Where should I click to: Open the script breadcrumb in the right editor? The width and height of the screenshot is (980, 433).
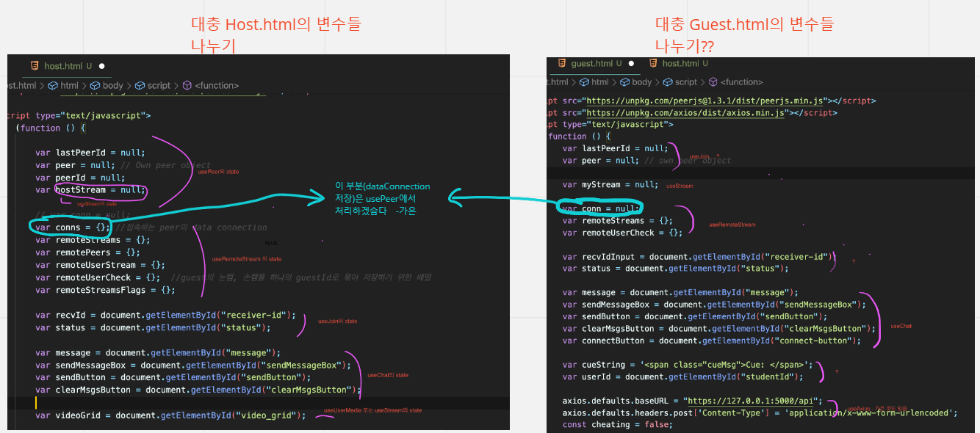tap(680, 82)
